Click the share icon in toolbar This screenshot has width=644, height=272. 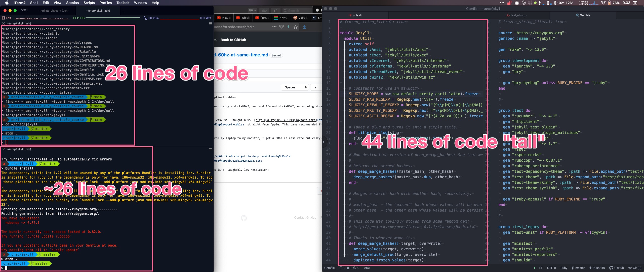[276, 11]
